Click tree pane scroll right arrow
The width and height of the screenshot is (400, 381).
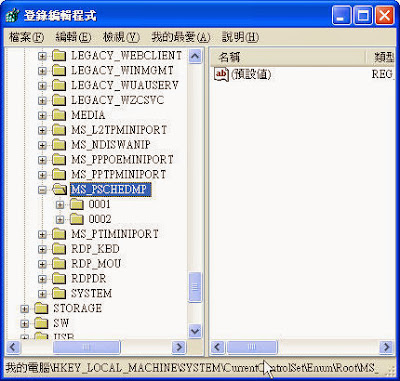coord(179,347)
